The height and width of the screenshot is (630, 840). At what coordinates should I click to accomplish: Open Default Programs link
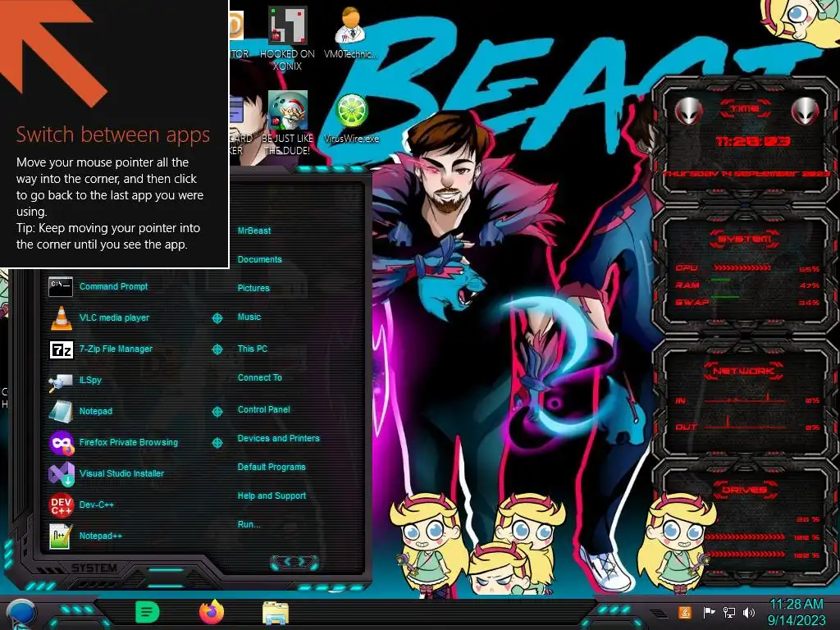point(272,467)
